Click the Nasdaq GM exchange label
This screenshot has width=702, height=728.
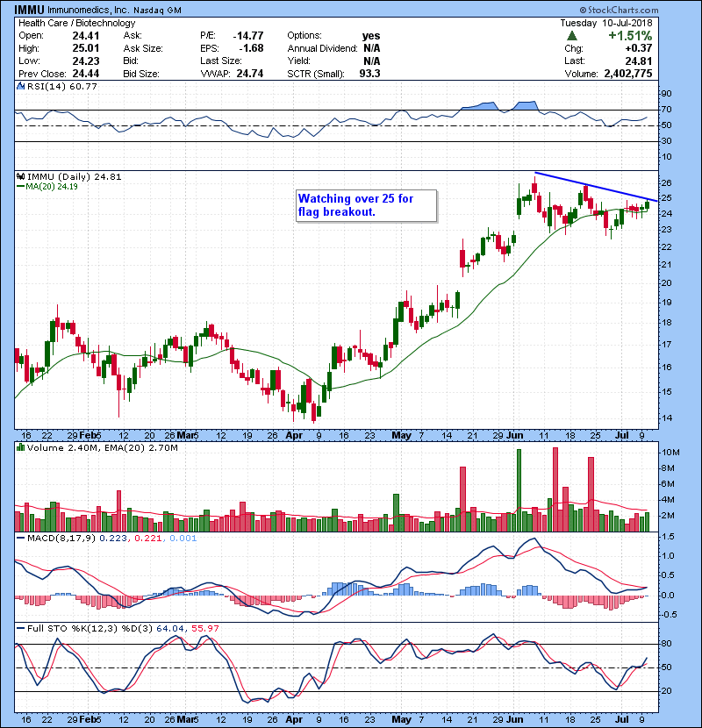point(157,10)
